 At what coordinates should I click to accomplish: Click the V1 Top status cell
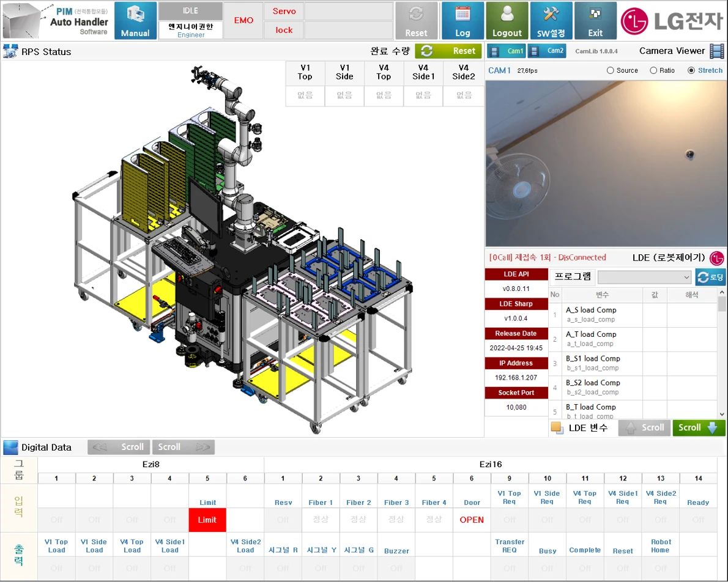(x=305, y=95)
